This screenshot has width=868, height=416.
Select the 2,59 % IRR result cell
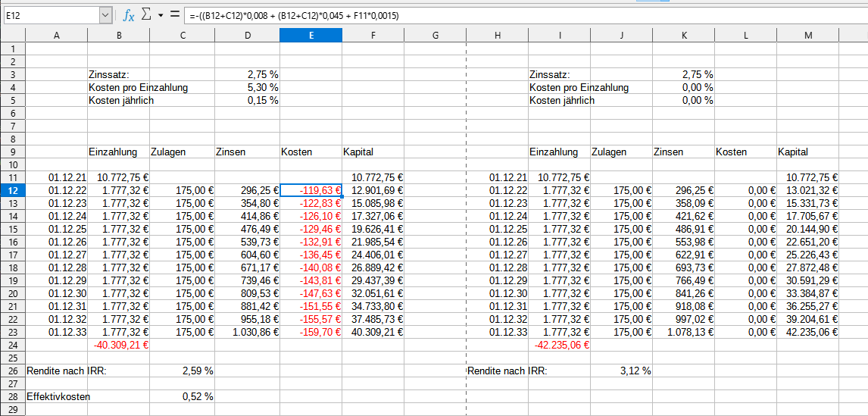click(182, 371)
